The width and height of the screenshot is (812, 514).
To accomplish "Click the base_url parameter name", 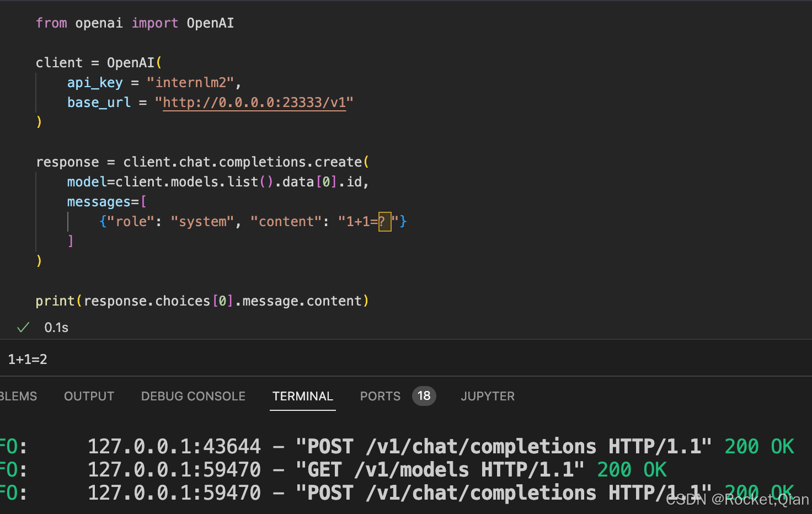I will coord(99,103).
